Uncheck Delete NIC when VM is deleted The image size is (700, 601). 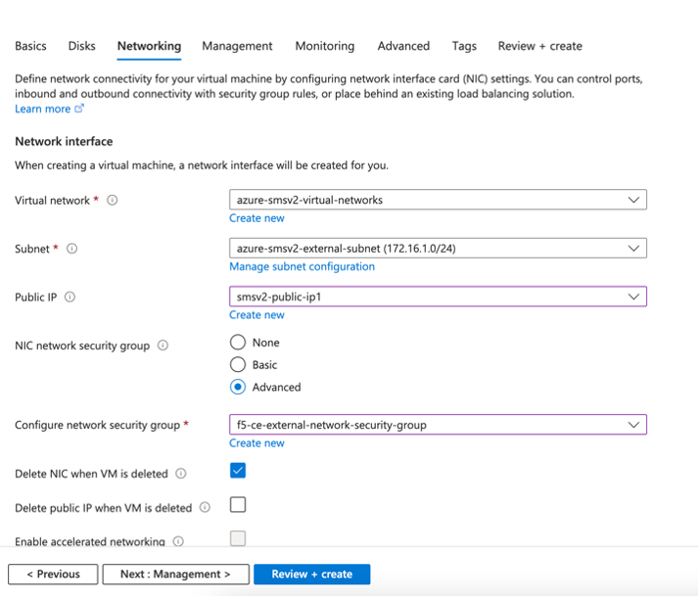coord(238,471)
